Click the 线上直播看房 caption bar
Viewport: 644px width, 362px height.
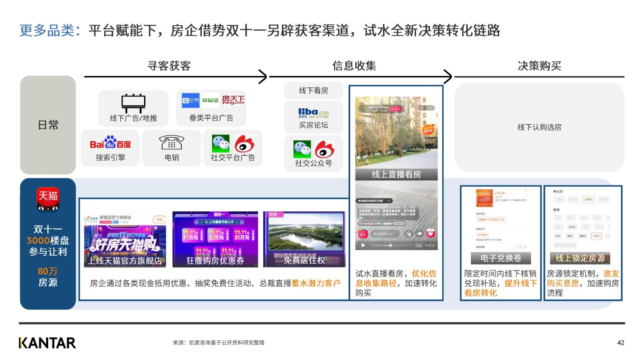[x=396, y=174]
